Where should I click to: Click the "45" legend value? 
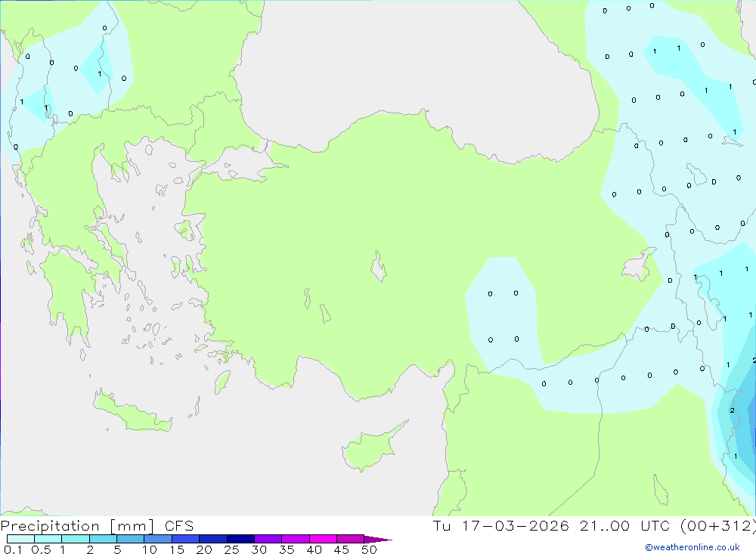[342, 549]
